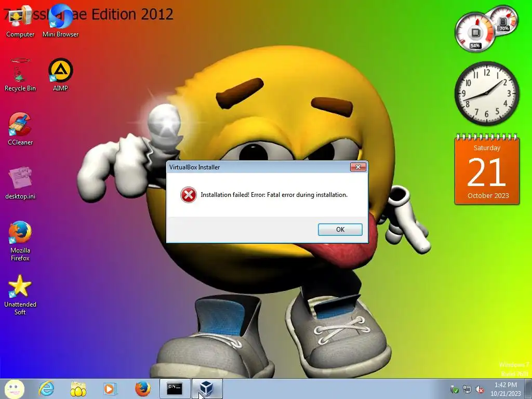532x399 pixels.
Task: Select the CCleaner desktop shortcut
Action: tap(20, 129)
